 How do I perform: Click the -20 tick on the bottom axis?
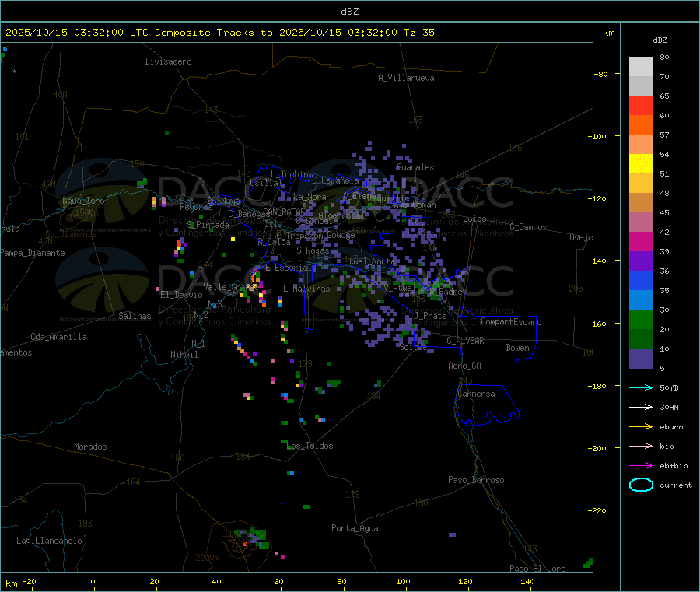click(30, 581)
